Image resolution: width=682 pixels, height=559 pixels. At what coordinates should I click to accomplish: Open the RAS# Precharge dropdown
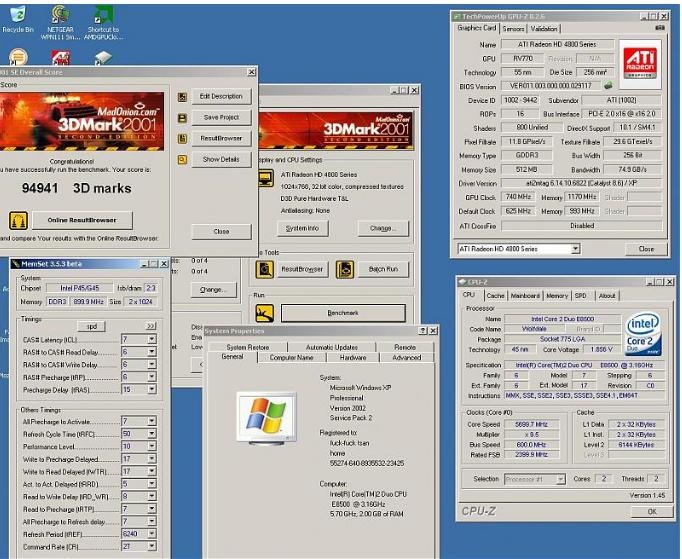(152, 377)
